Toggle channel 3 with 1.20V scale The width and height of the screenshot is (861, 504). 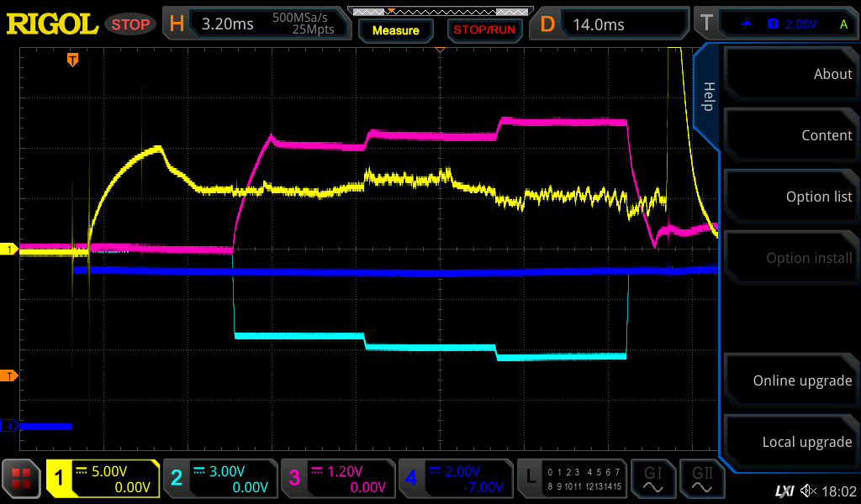337,480
